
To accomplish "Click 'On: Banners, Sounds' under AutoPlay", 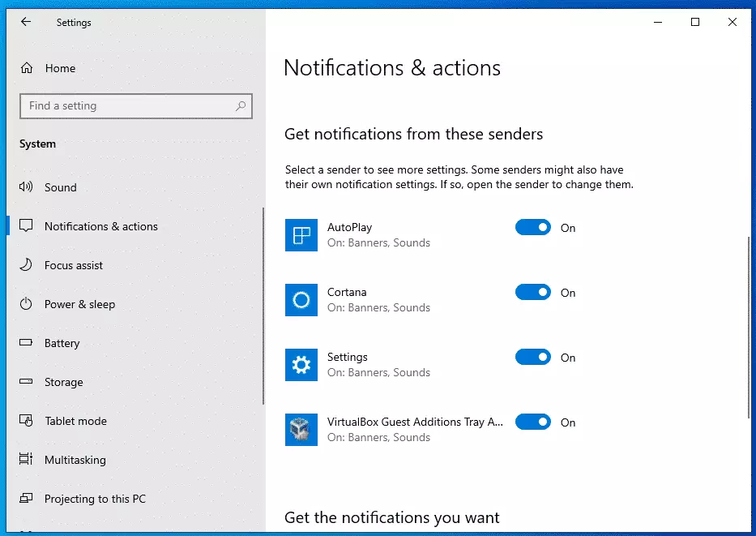I will pos(378,242).
